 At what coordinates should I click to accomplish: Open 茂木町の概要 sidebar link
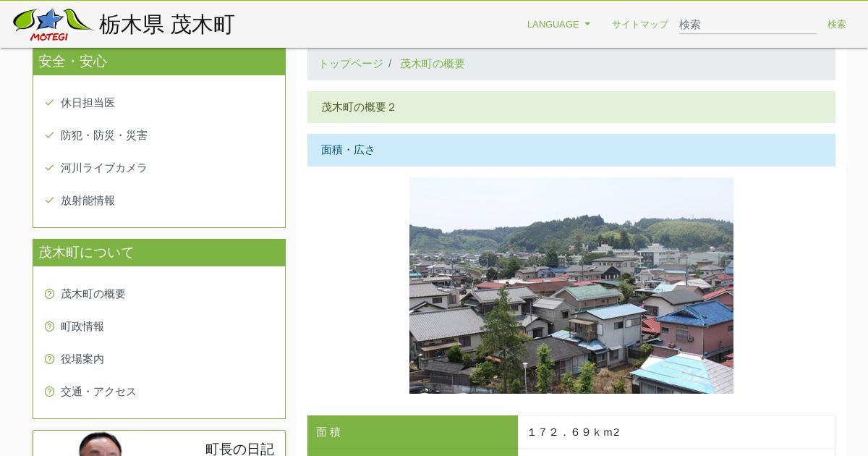click(x=93, y=294)
